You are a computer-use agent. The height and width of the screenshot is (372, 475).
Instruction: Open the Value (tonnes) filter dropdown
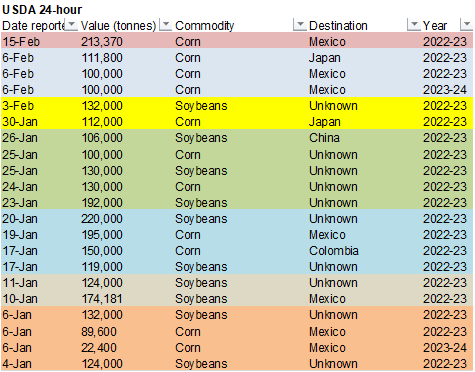point(166,25)
